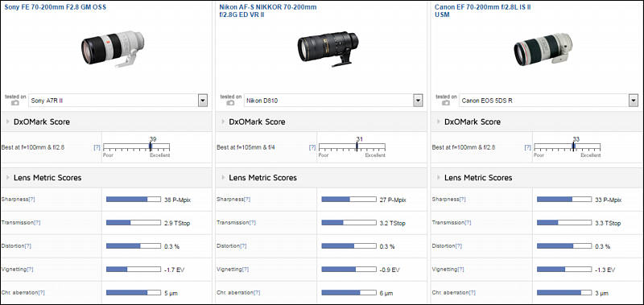Open Chr. aberration help [?] in Canon column
Screen dimensions: 644x305
tap(472, 293)
